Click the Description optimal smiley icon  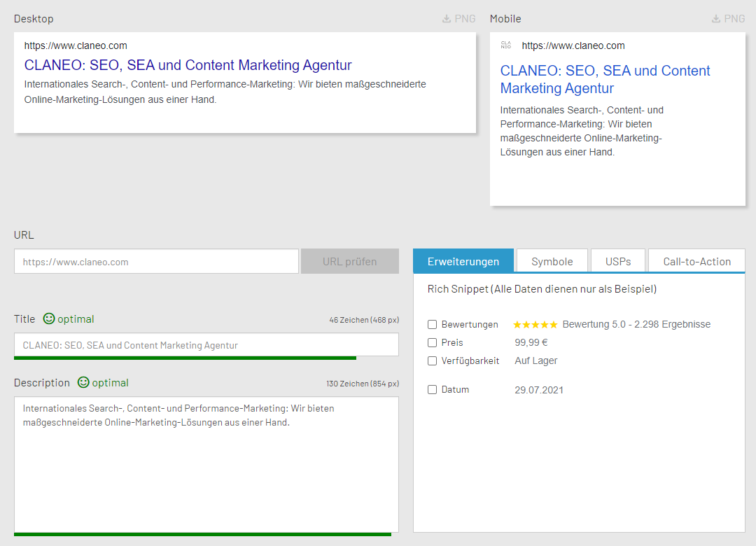[83, 382]
